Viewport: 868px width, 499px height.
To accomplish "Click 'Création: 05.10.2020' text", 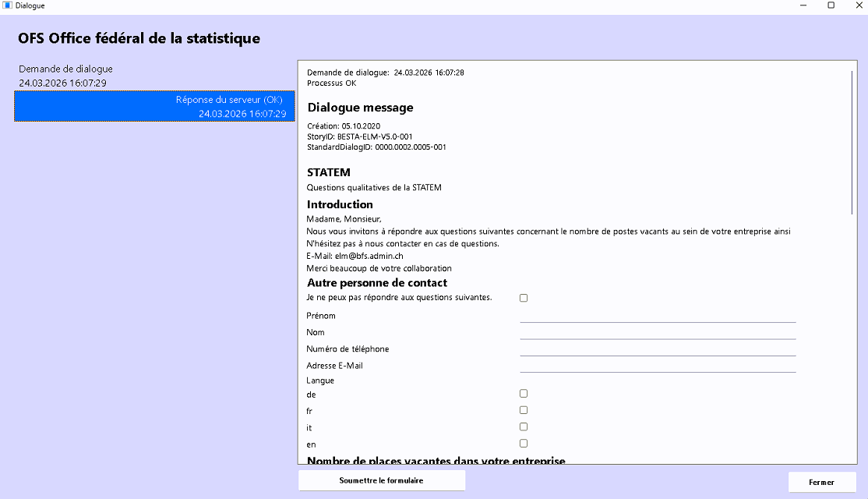I will pos(344,126).
